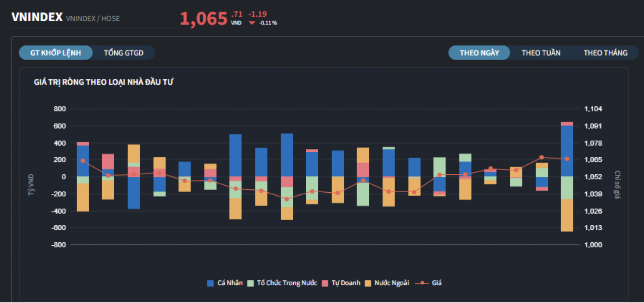Click the pink Tự Doanh legend square

click(325, 283)
